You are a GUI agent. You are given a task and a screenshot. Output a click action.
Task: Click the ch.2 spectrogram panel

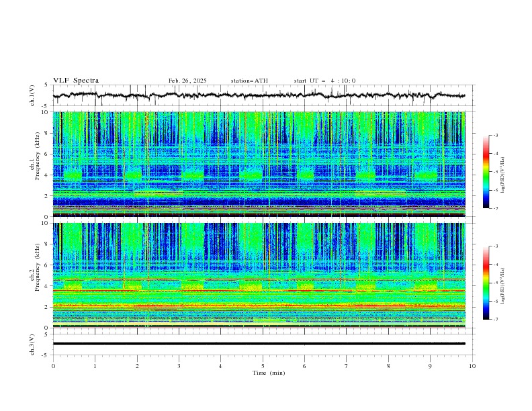coord(259,275)
